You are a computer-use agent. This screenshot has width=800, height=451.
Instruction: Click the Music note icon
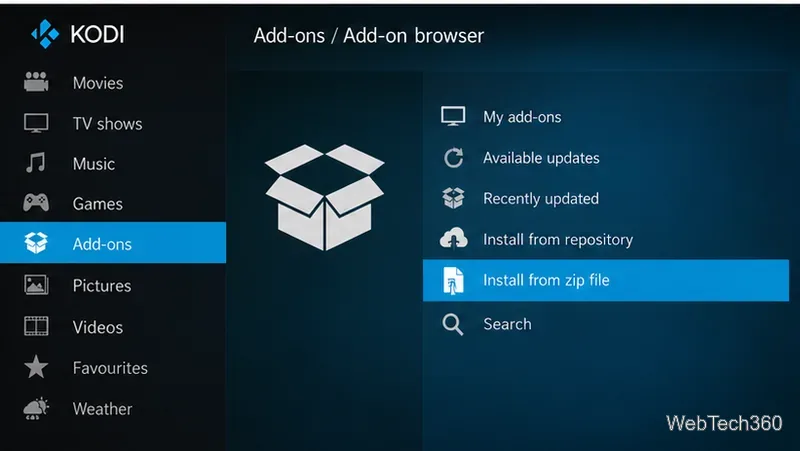pyautogui.click(x=36, y=163)
